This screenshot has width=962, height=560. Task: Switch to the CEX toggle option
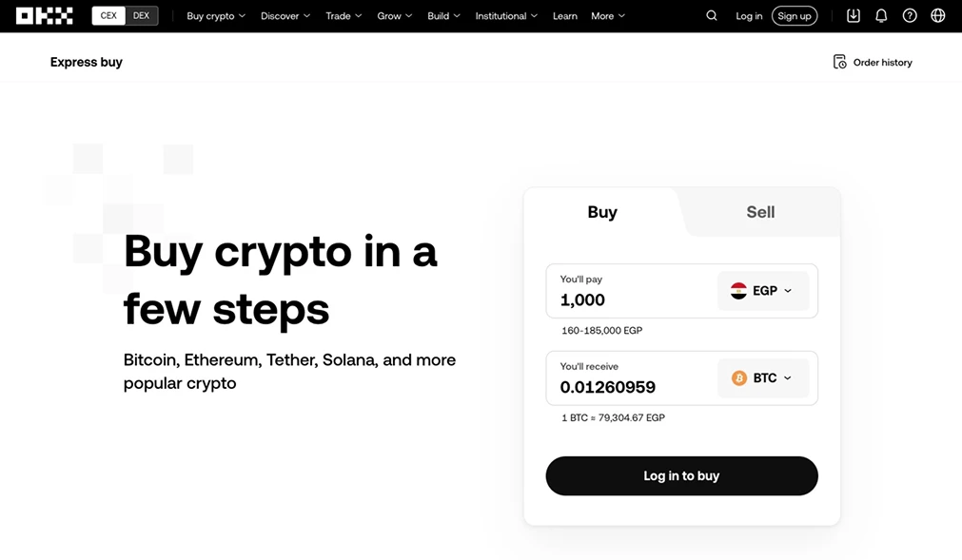(108, 16)
